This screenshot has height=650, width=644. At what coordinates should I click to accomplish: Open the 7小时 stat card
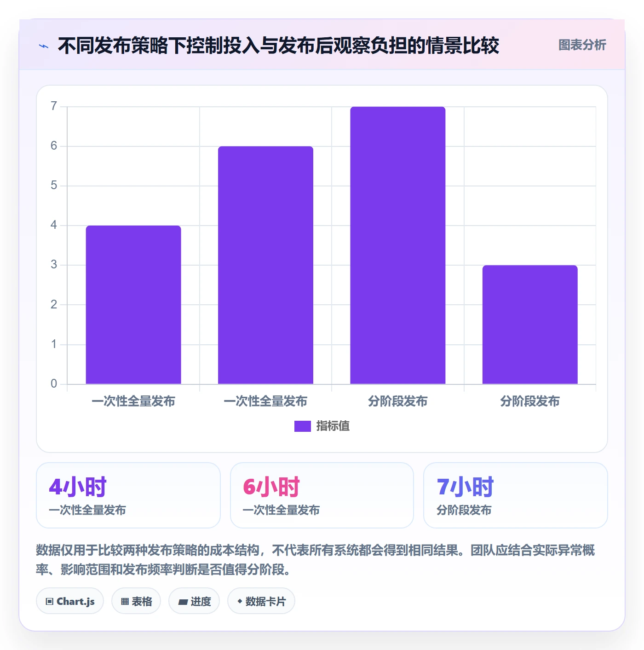(x=516, y=495)
